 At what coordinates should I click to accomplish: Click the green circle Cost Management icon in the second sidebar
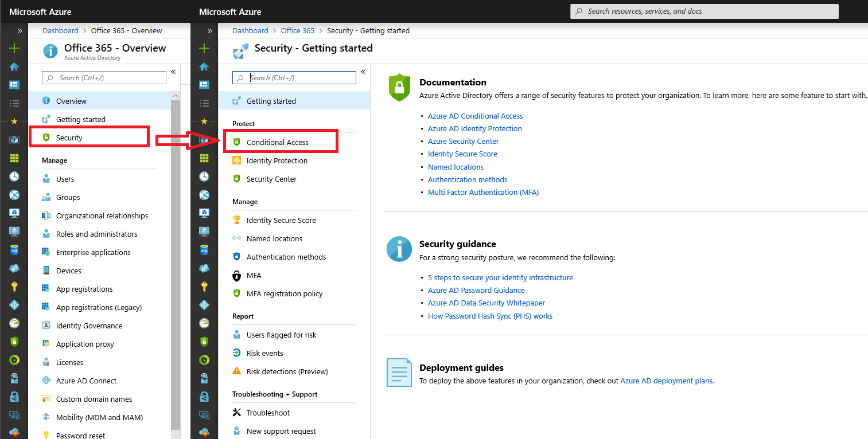[x=204, y=360]
